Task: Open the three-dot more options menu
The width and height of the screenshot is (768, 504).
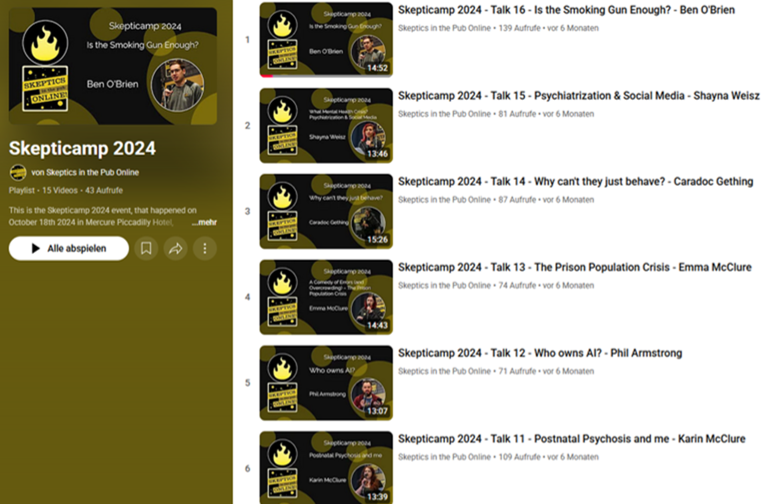Action: pyautogui.click(x=205, y=248)
